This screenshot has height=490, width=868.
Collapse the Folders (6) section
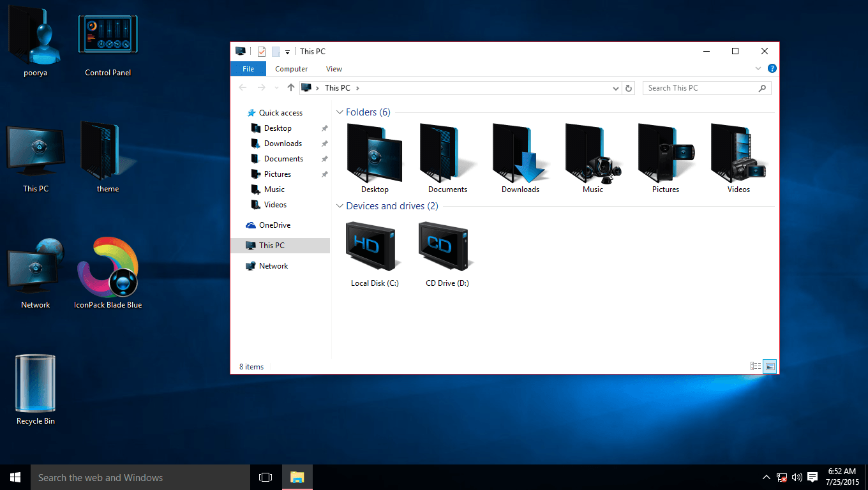pos(340,112)
